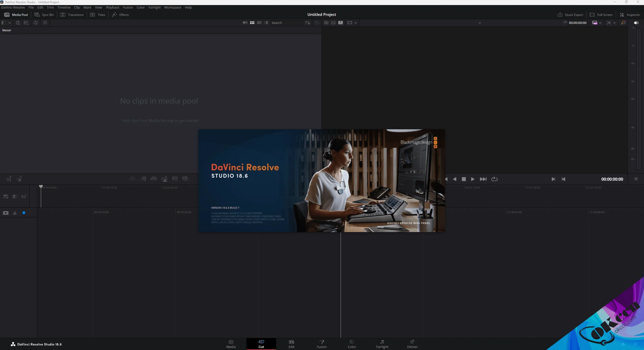Click the media pool Search field
Image resolution: width=644 pixels, height=350 pixels.
tap(286, 23)
